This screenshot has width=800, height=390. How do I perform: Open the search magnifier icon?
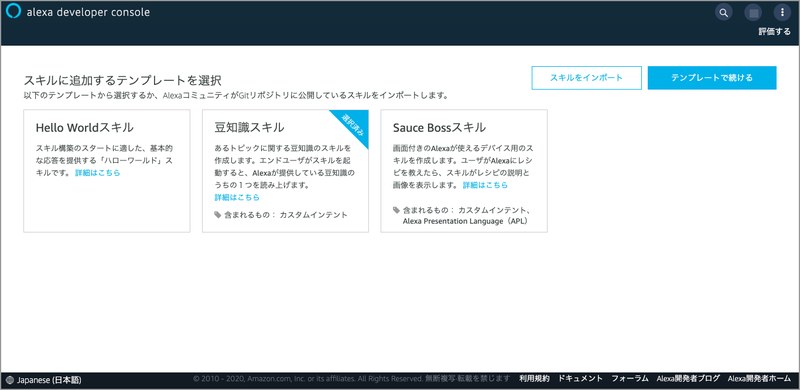724,12
